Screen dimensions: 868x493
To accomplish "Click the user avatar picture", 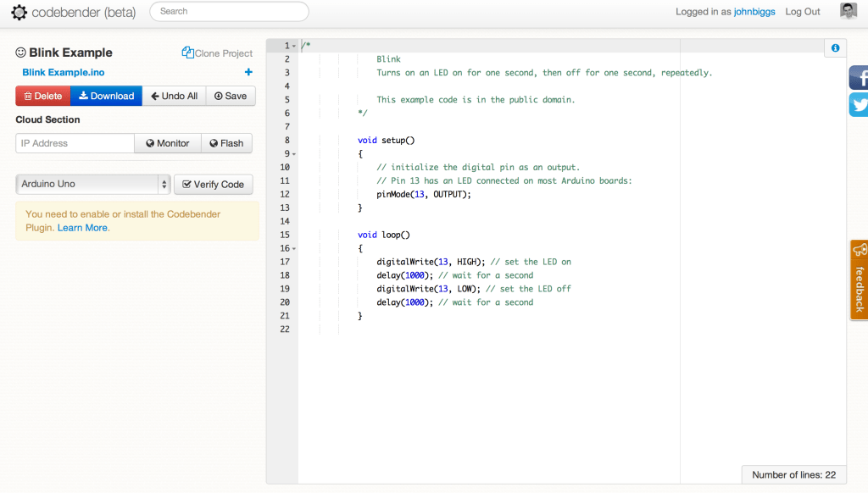I will click(849, 11).
